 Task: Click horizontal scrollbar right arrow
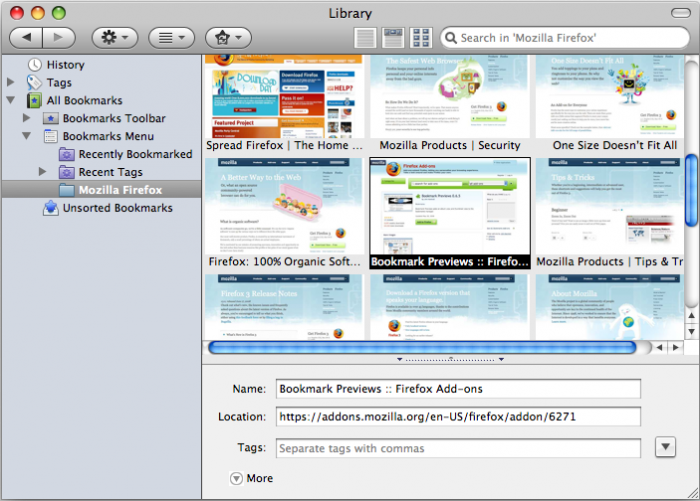click(675, 347)
